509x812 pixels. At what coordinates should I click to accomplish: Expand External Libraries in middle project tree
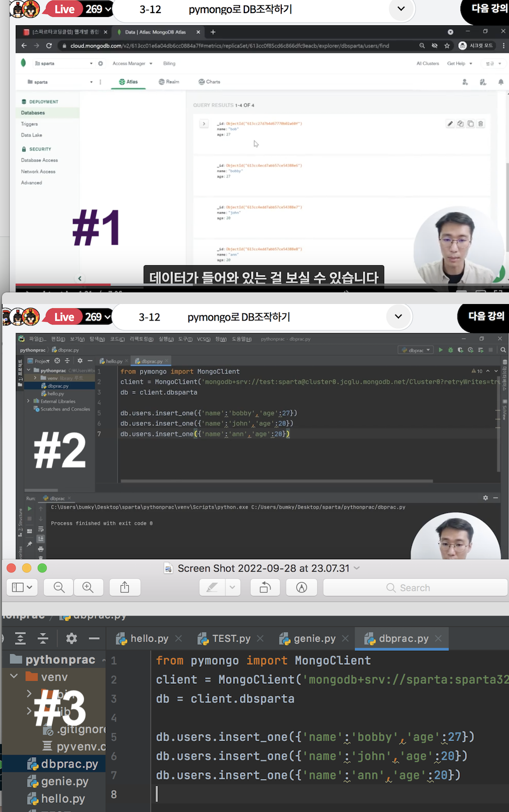point(29,401)
